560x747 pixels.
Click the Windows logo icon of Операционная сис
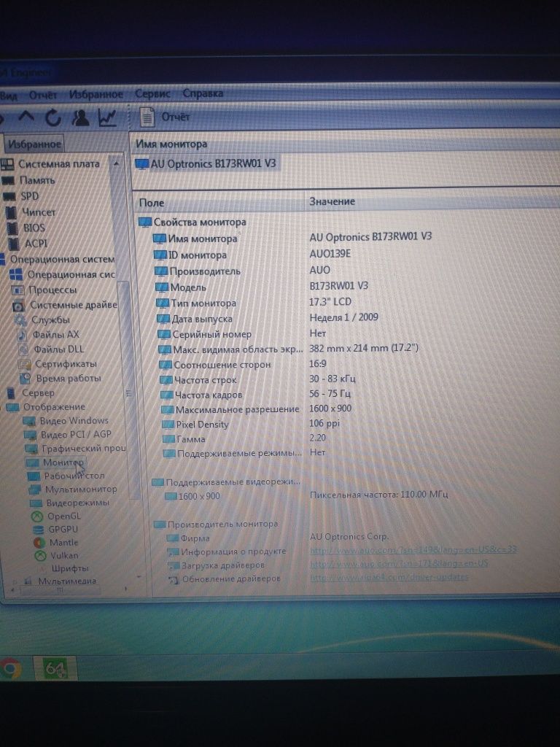17,275
